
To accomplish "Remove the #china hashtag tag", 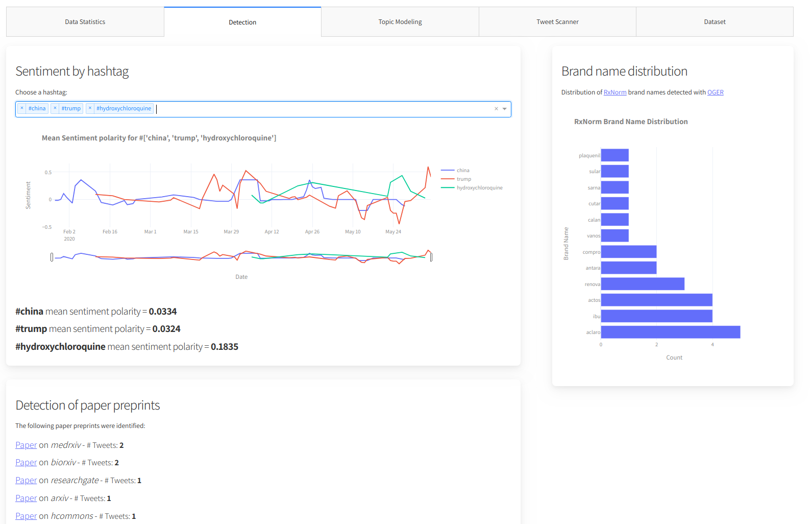I will tap(22, 108).
